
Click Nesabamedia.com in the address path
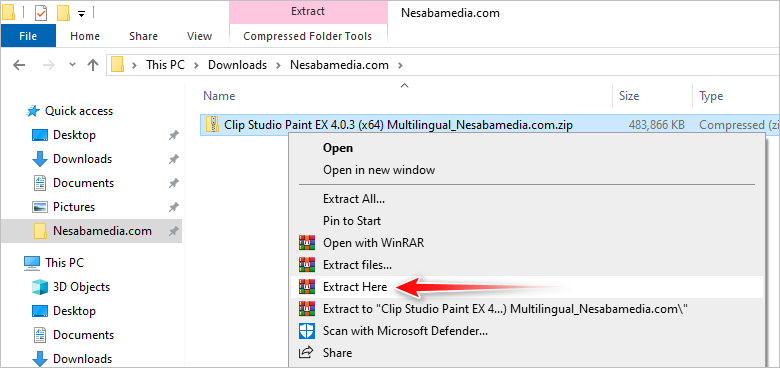tap(339, 65)
